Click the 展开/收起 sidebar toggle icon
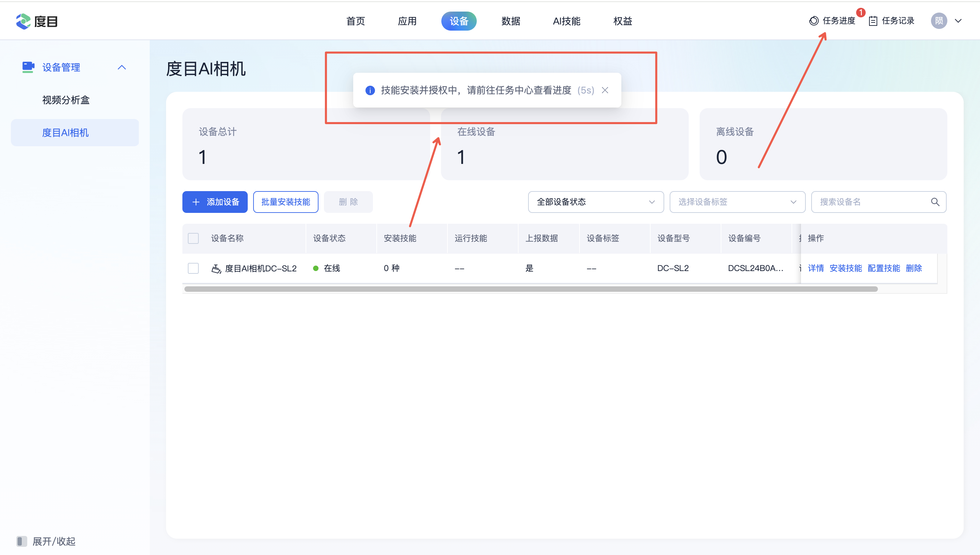The width and height of the screenshot is (980, 555). click(22, 541)
